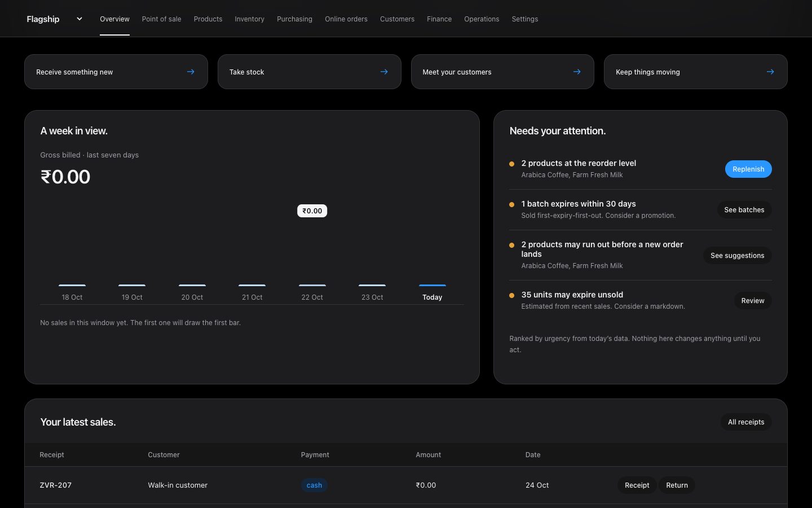
Task: Click '2 products may run out' alert text
Action: [x=602, y=249]
